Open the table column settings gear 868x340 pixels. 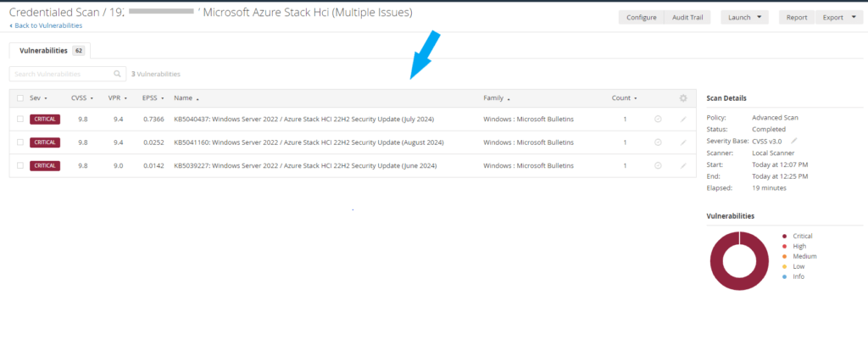[x=683, y=98]
